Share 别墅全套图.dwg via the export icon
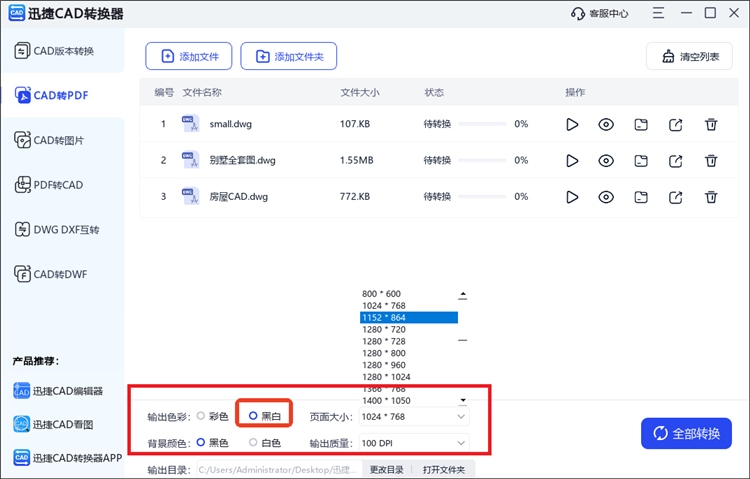Screen dimensions: 750x479 [675, 161]
